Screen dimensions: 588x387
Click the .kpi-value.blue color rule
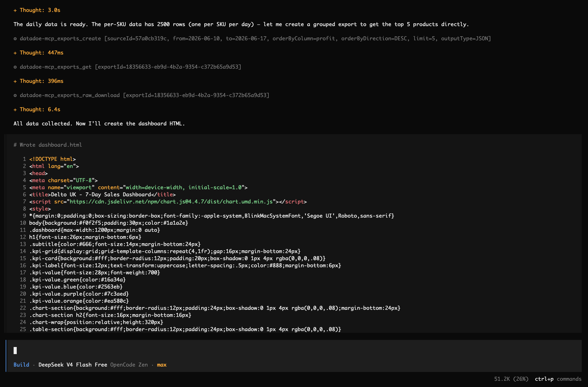point(76,287)
